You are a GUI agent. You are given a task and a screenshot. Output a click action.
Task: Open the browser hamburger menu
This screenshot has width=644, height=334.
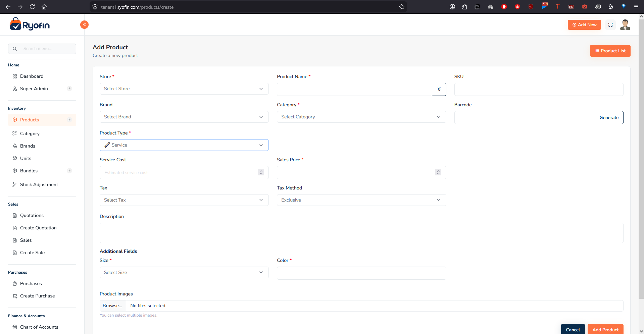(636, 7)
